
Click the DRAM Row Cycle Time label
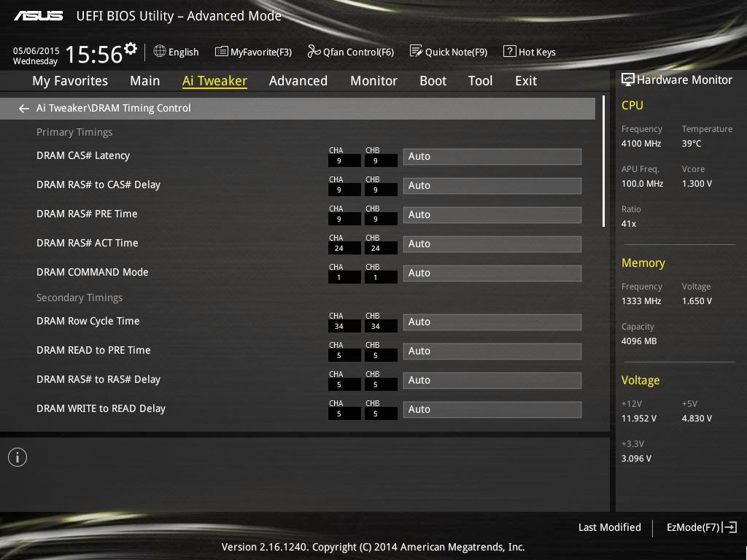click(88, 321)
